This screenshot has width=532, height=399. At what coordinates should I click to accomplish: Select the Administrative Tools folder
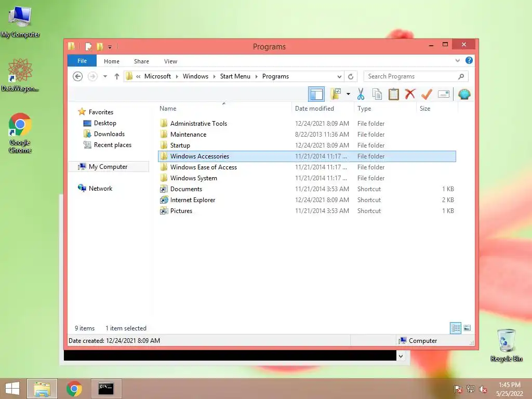point(307,124)
